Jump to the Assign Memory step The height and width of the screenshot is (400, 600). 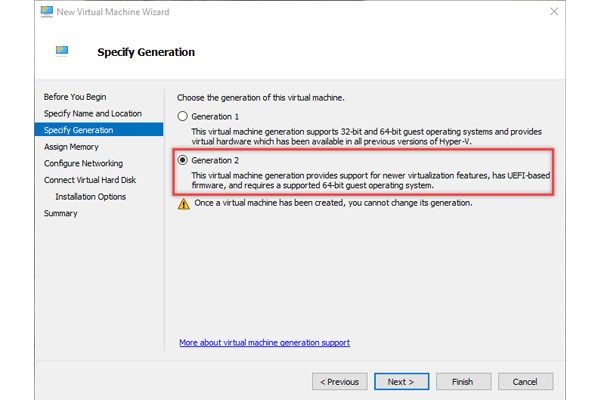[x=71, y=147]
